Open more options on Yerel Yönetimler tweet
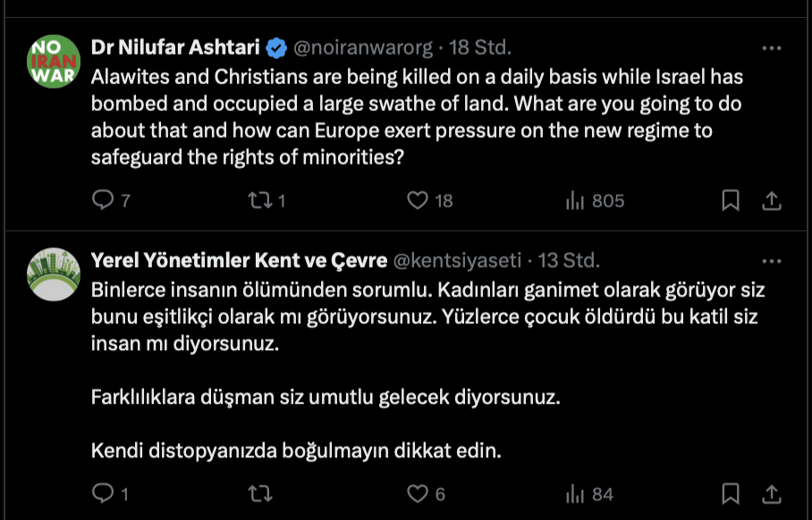812x520 pixels. pos(771,261)
